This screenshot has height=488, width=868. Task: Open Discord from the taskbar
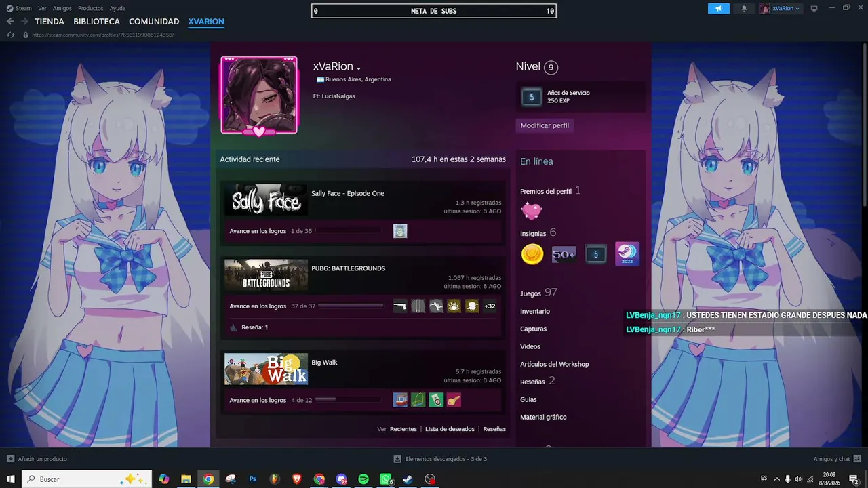coord(341,479)
